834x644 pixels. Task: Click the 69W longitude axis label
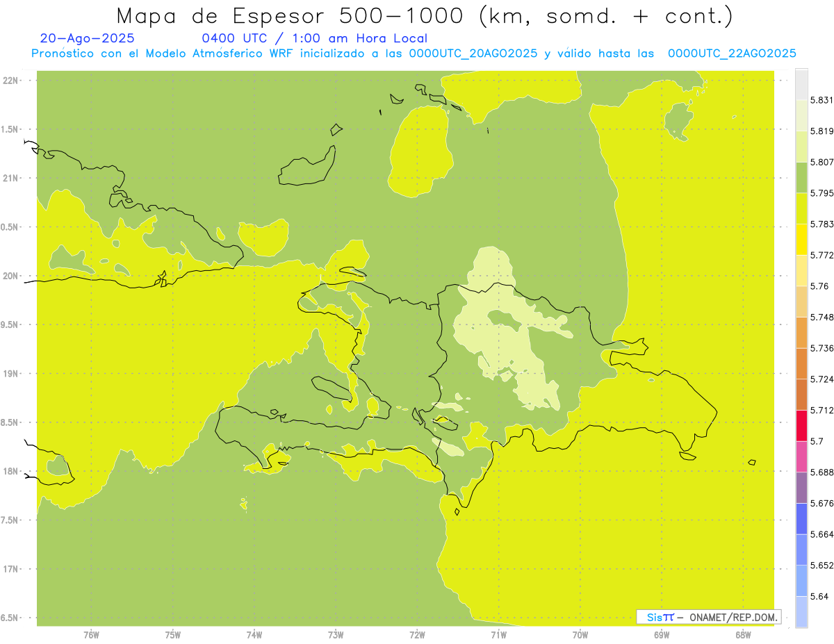[662, 635]
